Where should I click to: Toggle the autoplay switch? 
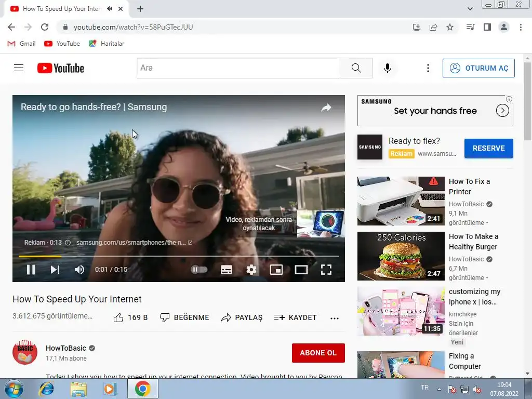point(199,270)
